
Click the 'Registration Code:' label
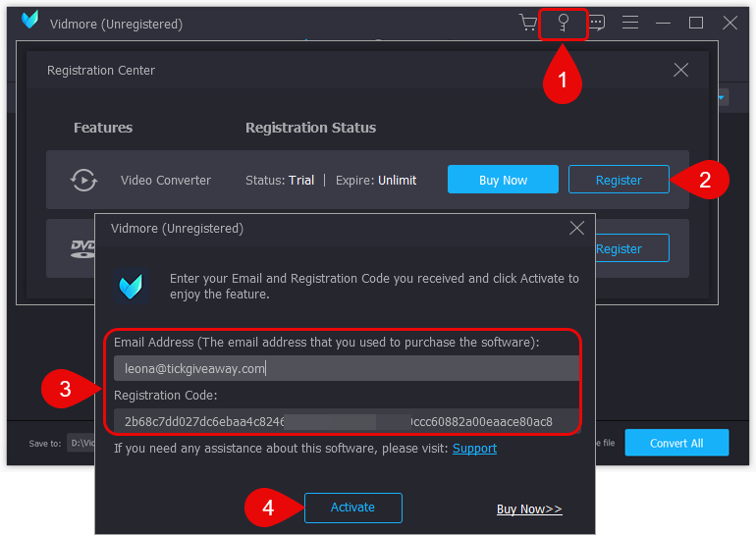coord(165,396)
